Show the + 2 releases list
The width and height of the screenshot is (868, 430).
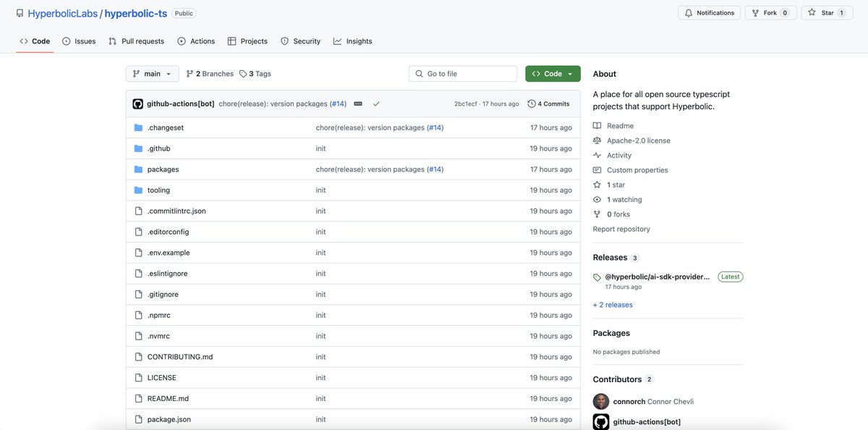click(612, 304)
